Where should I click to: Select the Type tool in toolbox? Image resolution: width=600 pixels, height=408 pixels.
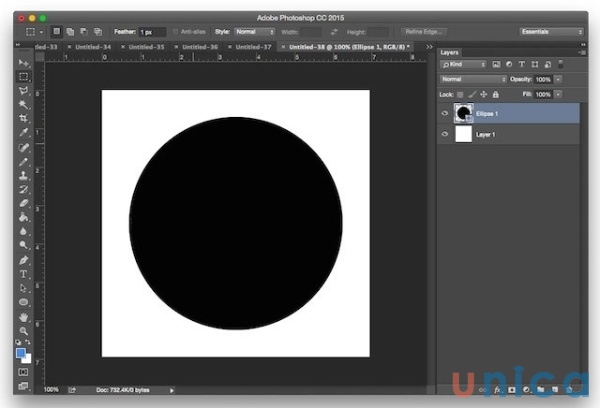[23, 274]
